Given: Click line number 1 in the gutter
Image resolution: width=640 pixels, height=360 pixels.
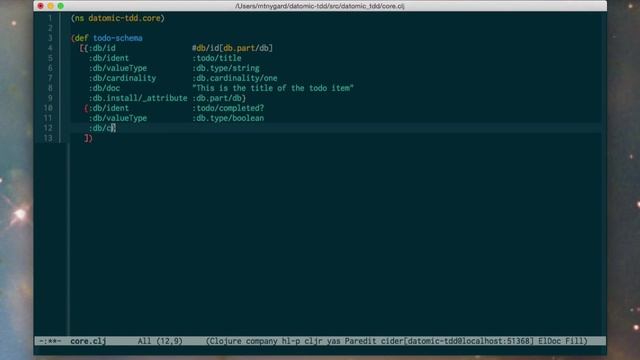Looking at the screenshot, I should tap(50, 18).
